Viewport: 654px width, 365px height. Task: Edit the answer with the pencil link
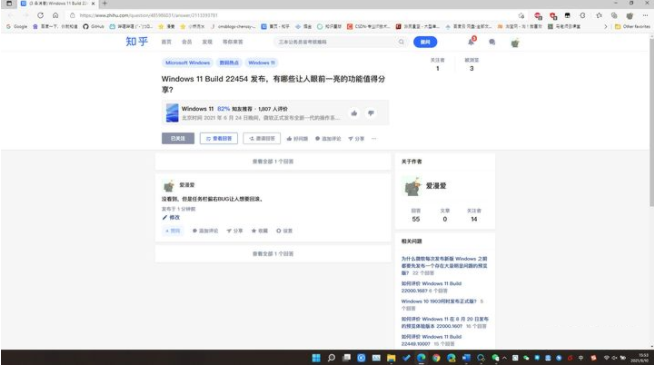(x=171, y=217)
